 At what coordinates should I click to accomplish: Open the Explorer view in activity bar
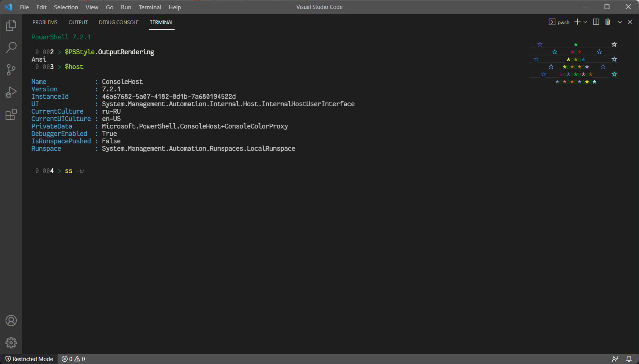tap(11, 25)
